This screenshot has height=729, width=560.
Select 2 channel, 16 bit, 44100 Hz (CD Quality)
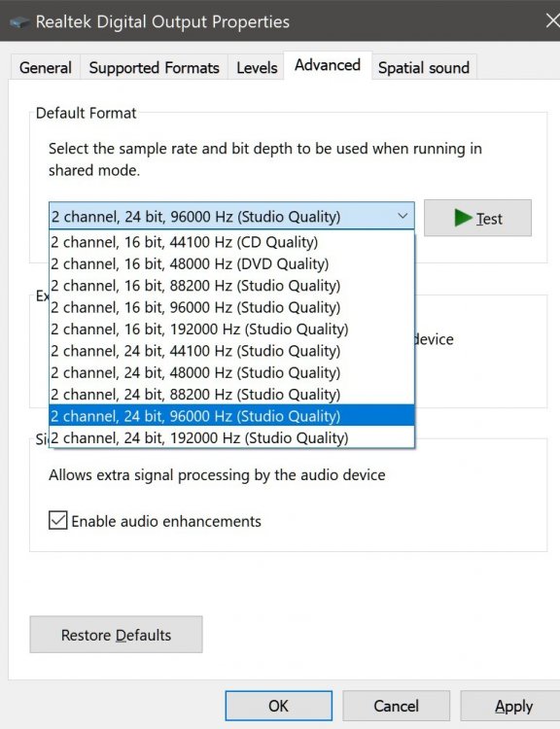(231, 242)
